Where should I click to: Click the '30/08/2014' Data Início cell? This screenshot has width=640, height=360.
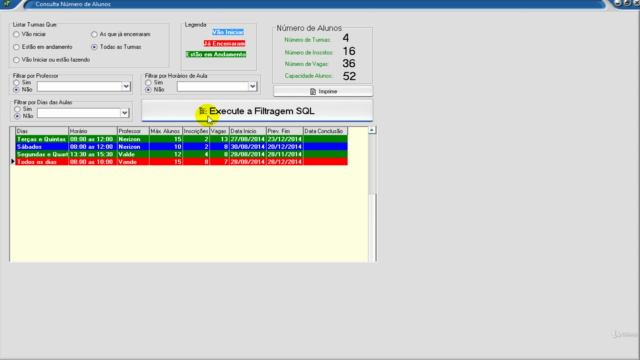(248, 147)
